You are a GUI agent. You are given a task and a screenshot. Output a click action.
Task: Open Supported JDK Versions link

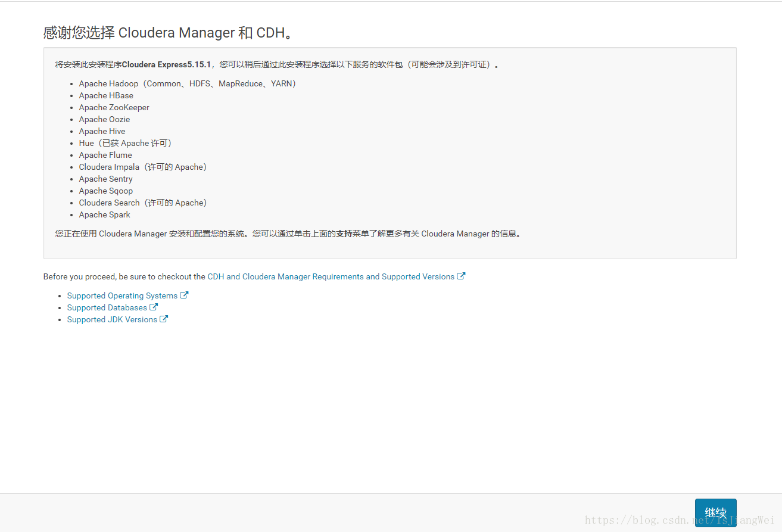(x=112, y=319)
